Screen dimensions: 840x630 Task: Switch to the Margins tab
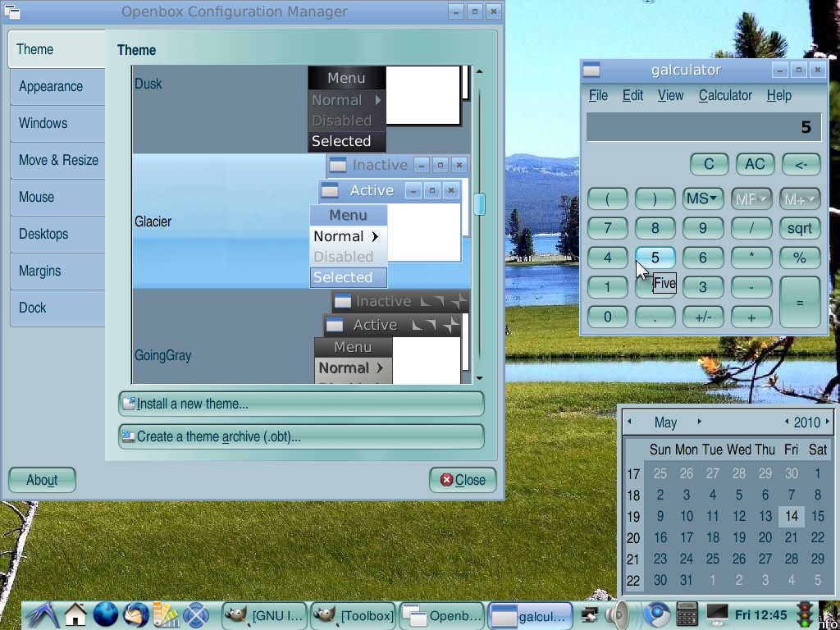(57, 271)
